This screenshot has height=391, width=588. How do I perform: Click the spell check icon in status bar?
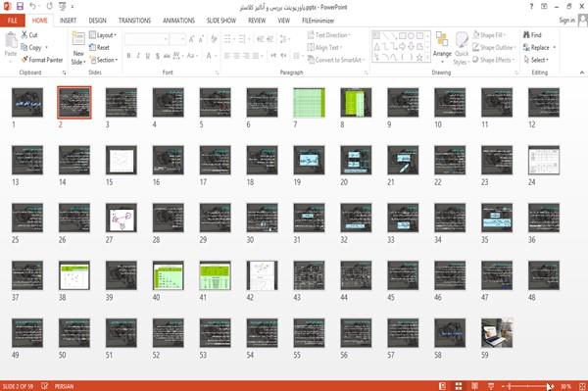click(x=44, y=386)
